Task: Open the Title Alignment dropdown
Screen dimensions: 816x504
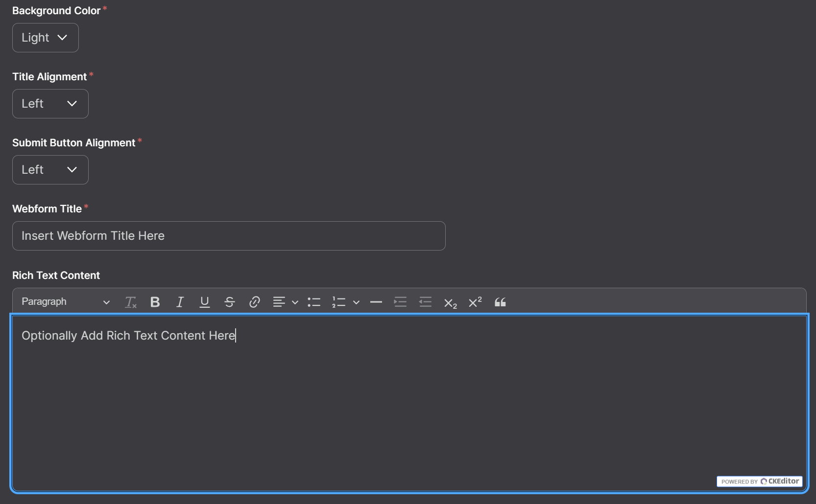Action: click(x=50, y=104)
